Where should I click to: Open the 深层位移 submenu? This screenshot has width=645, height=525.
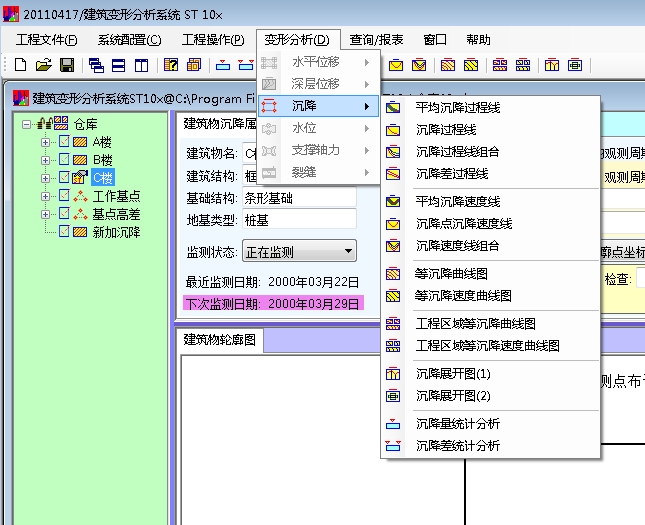pyautogui.click(x=318, y=84)
